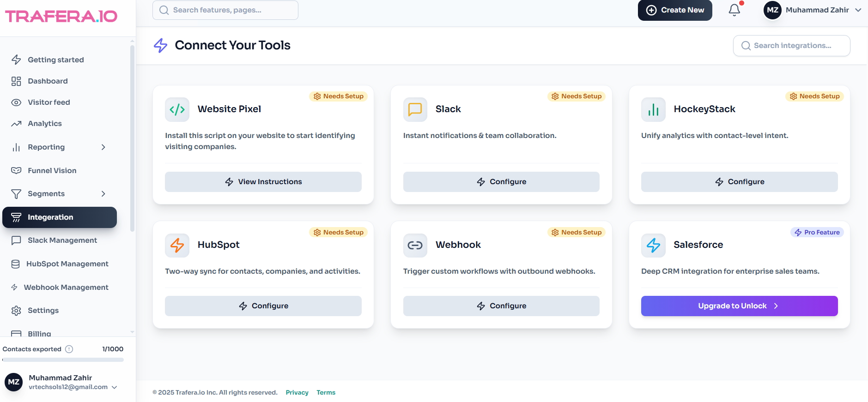Click the Dashboard grid icon
This screenshot has height=402, width=868.
click(x=16, y=81)
